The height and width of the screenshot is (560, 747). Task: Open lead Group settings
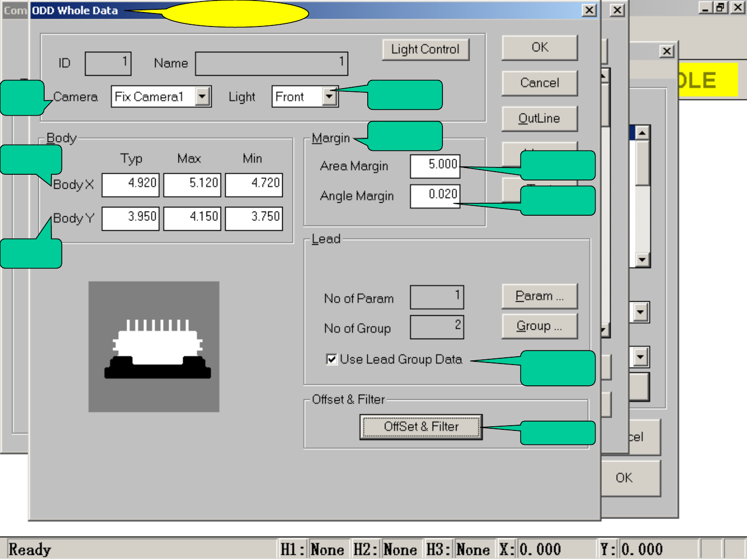click(x=539, y=326)
